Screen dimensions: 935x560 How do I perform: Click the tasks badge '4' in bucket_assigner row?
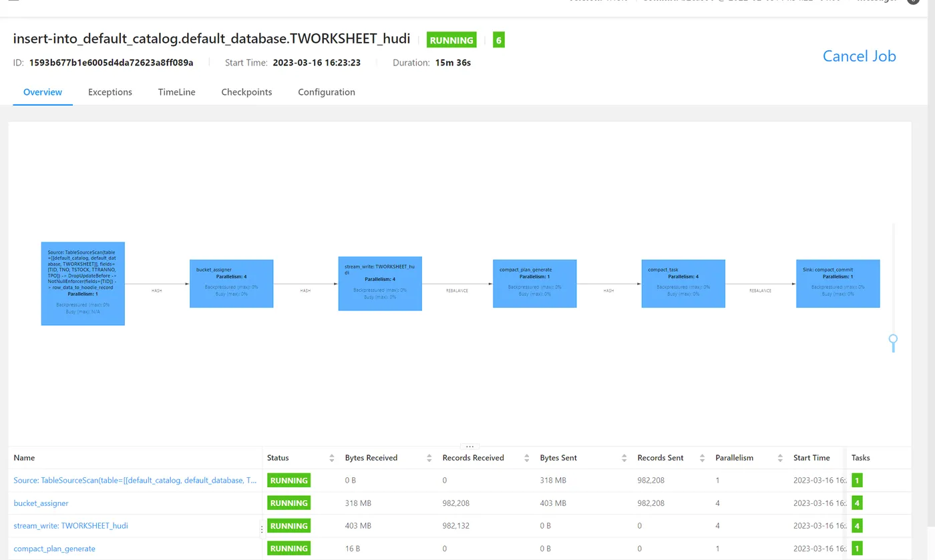tap(857, 503)
